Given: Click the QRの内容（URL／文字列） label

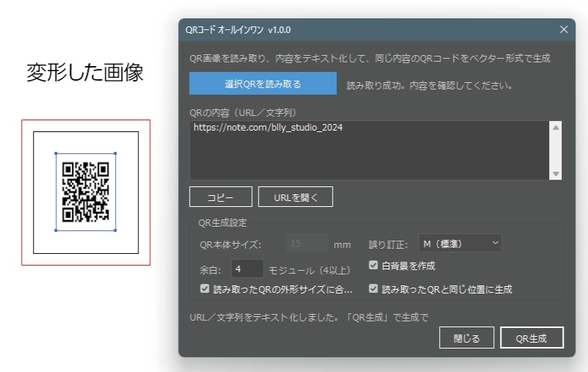Looking at the screenshot, I should pyautogui.click(x=243, y=112).
